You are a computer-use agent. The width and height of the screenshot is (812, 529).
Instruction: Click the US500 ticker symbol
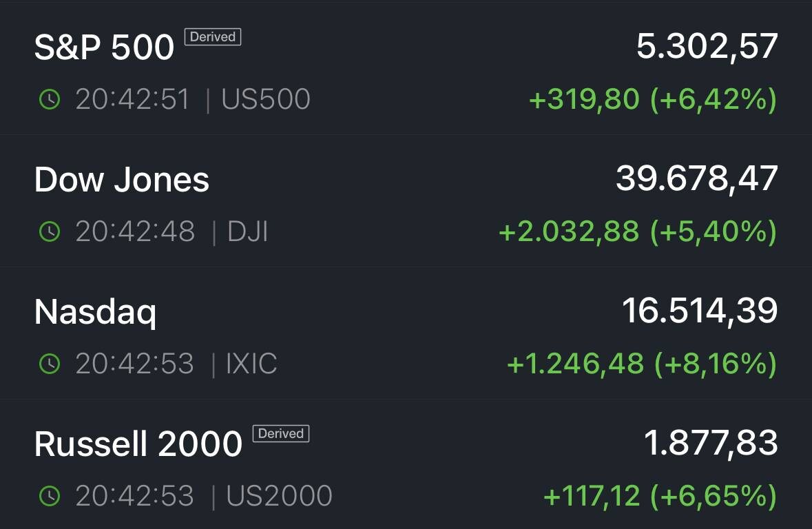click(266, 99)
